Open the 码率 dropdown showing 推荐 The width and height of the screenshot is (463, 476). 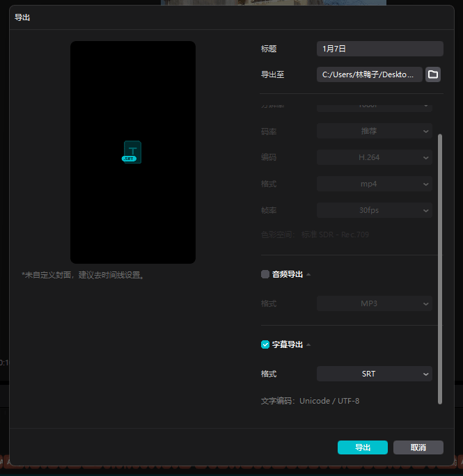tap(375, 131)
